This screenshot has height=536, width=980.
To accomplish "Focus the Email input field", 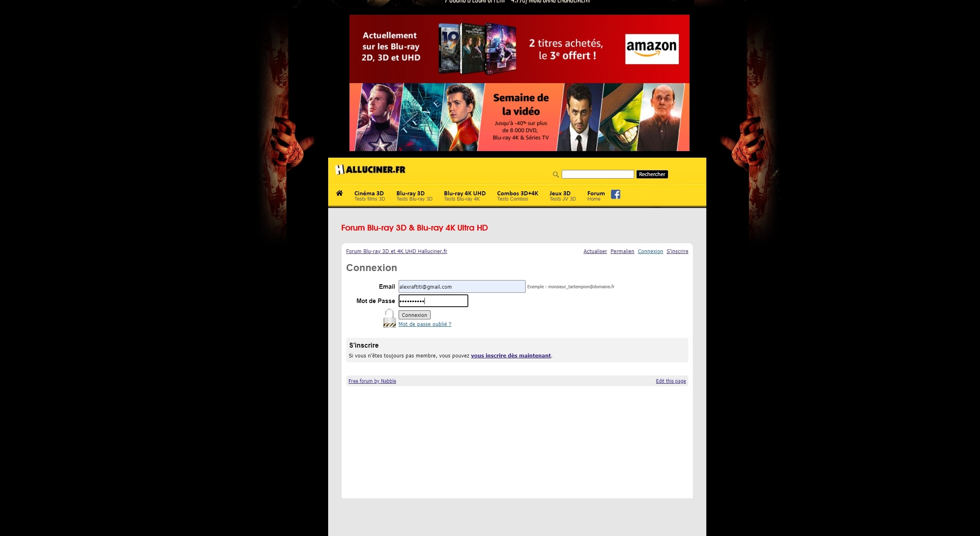I will [x=461, y=287].
